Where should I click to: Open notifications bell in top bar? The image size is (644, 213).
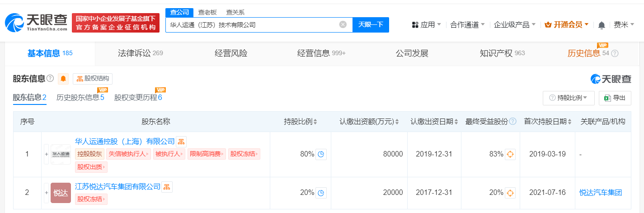(602, 25)
